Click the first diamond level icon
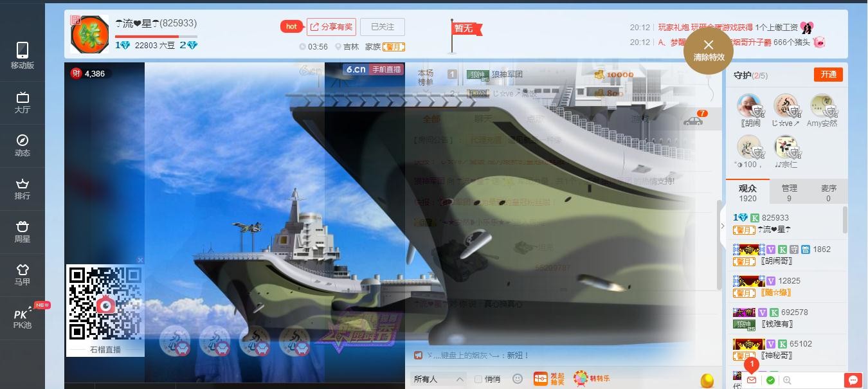The image size is (868, 389). pyautogui.click(x=122, y=45)
